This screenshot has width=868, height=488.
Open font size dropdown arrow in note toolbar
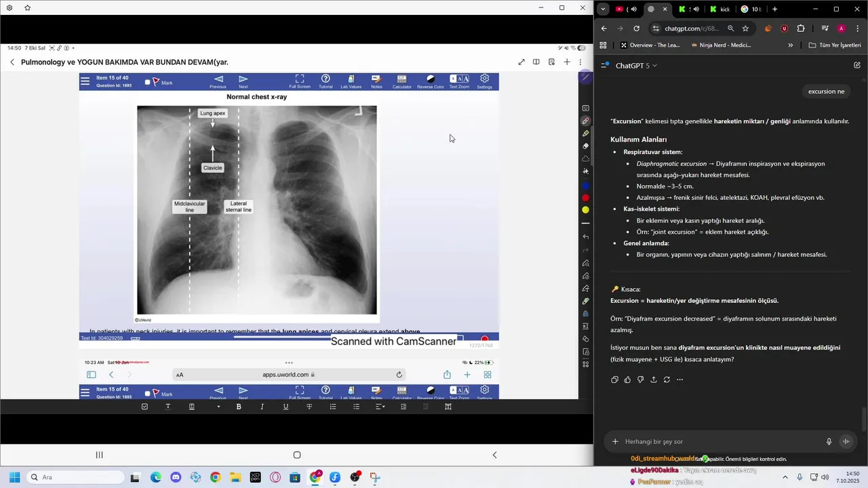pos(218,407)
